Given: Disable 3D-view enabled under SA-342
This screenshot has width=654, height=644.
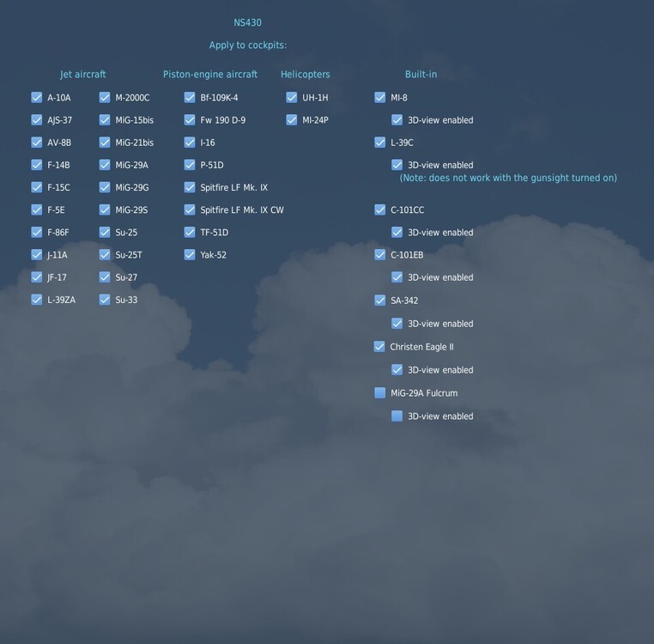Looking at the screenshot, I should (x=397, y=324).
